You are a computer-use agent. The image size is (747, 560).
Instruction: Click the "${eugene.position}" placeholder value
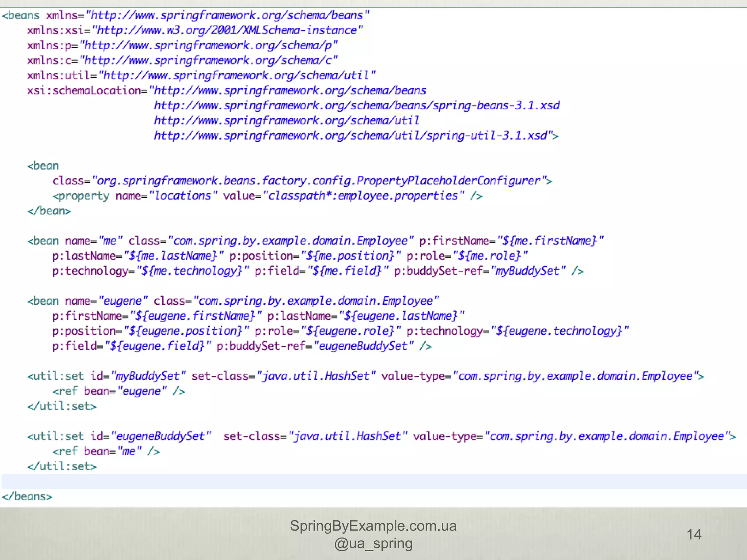click(186, 331)
